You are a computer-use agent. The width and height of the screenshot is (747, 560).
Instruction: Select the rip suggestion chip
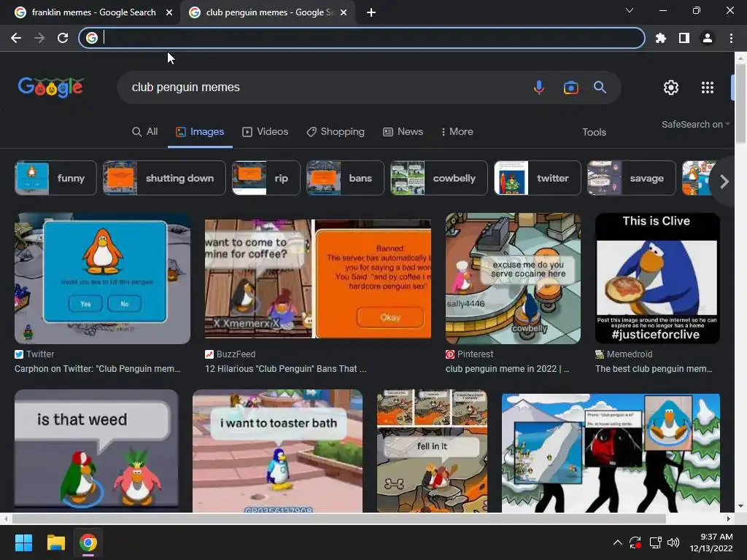[266, 178]
